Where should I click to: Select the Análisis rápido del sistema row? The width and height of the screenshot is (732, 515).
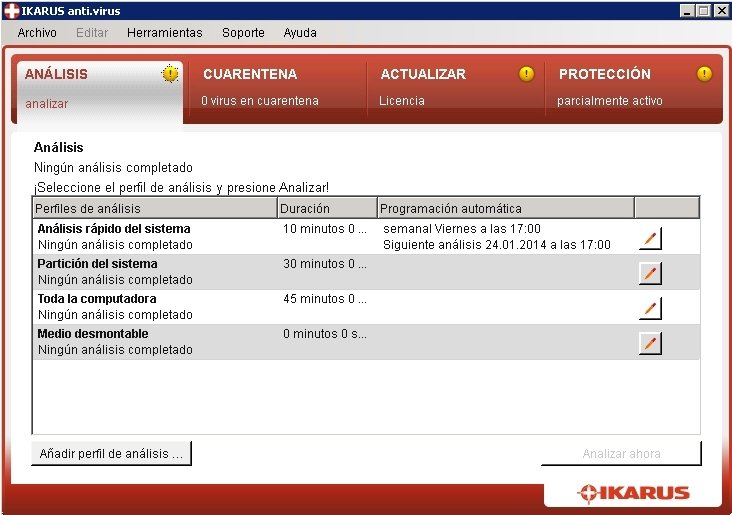366,237
